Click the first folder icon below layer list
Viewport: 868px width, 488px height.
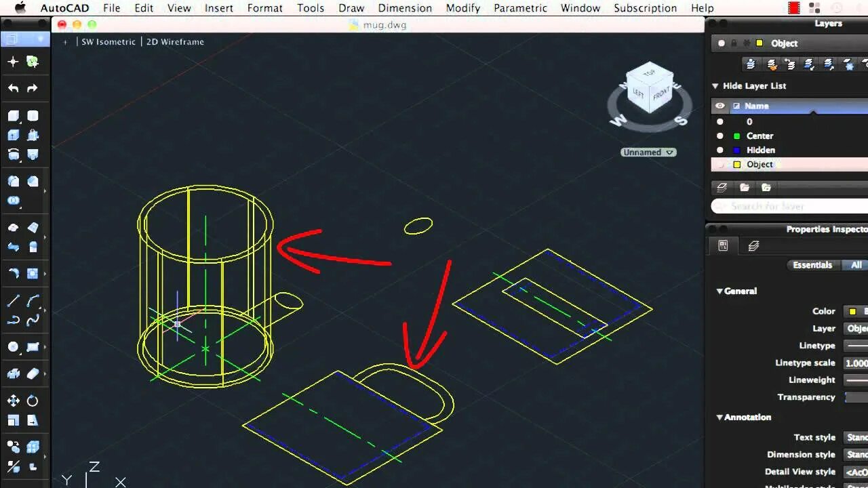[745, 187]
